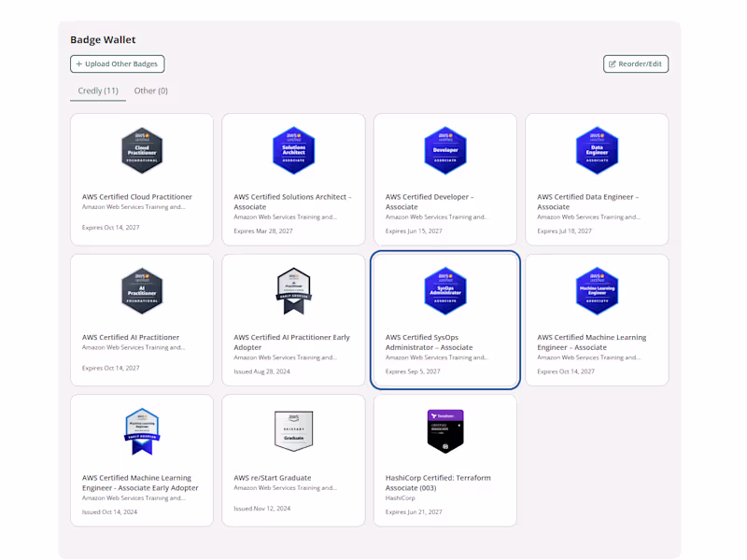
Task: Select the AI Practitioner Early Adopter badge
Action: click(x=293, y=291)
